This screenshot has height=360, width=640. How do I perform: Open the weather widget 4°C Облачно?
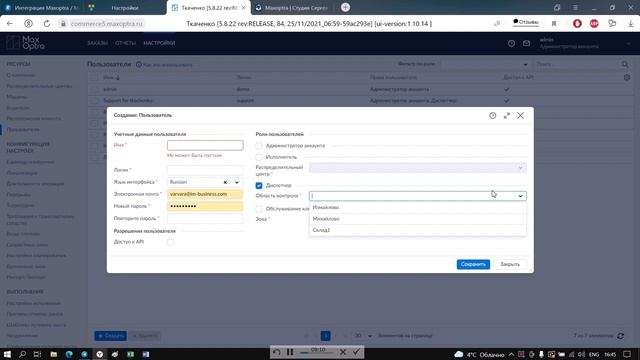coord(479,354)
